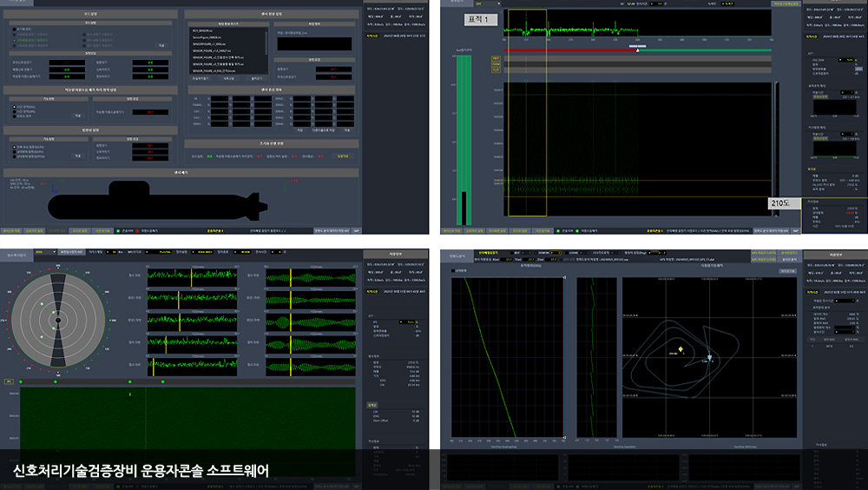
Task: Click the gray button in waterfall window's top-right corner
Action: tap(786, 3)
